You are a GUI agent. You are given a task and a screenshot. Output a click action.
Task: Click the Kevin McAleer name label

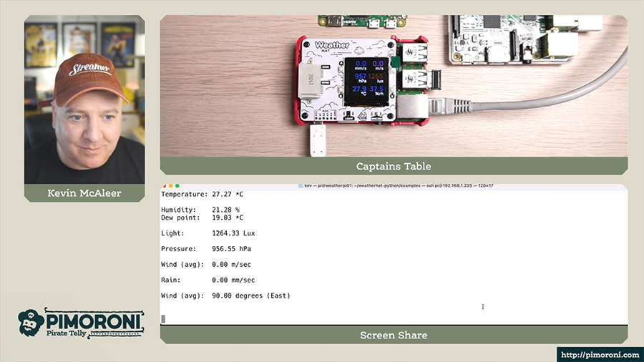[84, 193]
